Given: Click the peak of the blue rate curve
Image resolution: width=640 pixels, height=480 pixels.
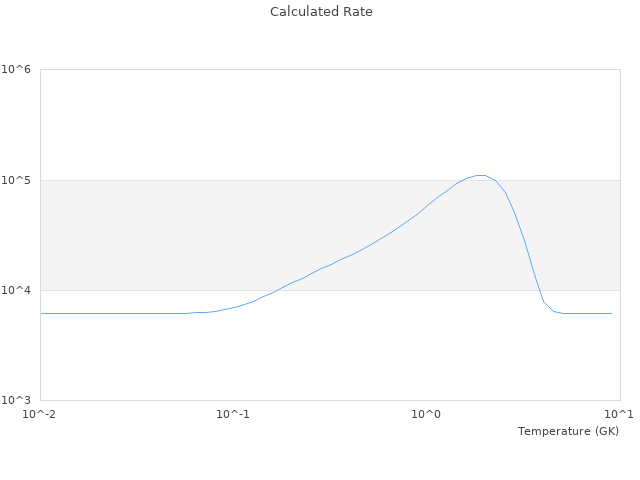Looking at the screenshot, I should point(481,175).
